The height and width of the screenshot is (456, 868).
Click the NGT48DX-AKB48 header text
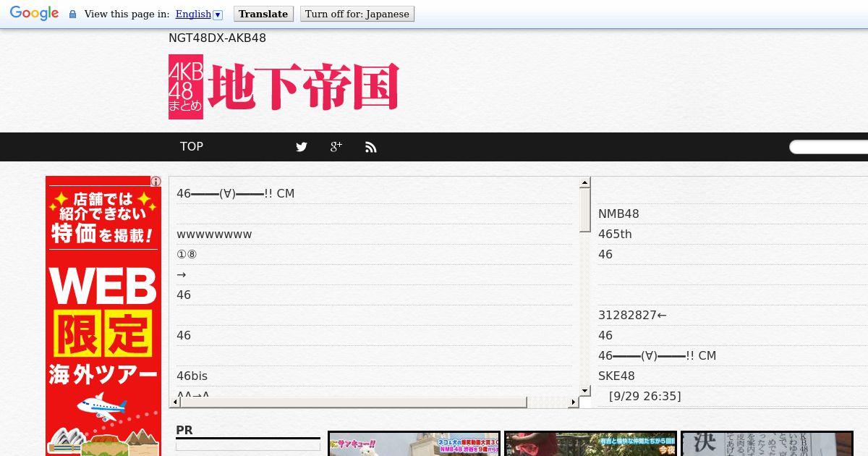(x=217, y=38)
